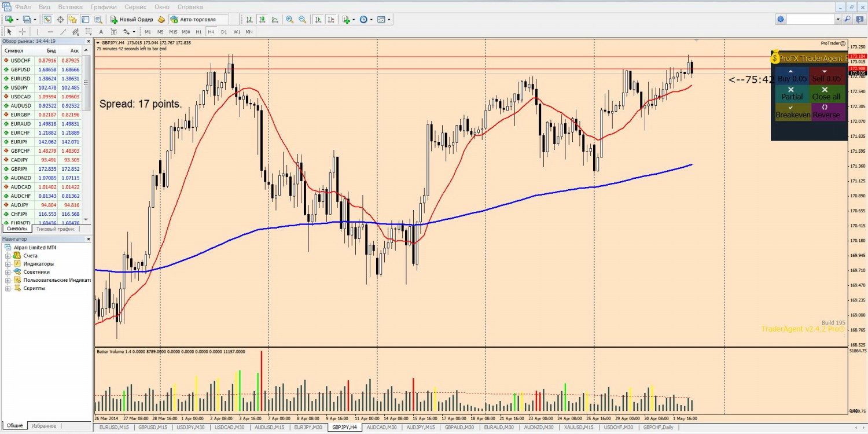Image resolution: width=868 pixels, height=434 pixels.
Task: Zoom in on the chart
Action: coord(289,19)
